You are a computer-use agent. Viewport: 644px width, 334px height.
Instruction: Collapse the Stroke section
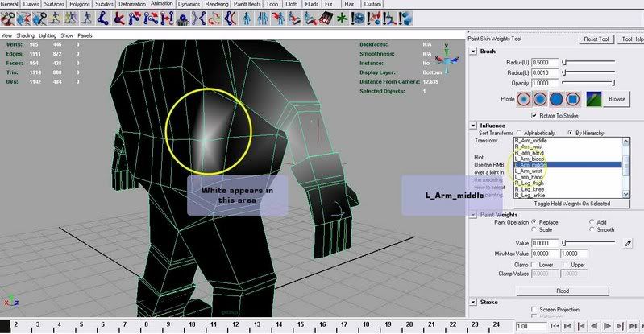click(x=473, y=302)
